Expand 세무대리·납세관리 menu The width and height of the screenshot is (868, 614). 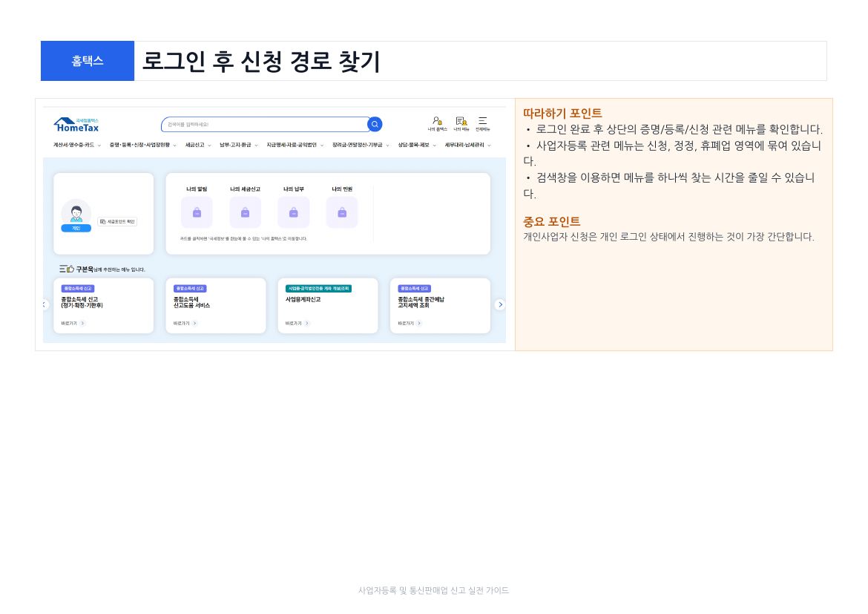[x=468, y=146]
